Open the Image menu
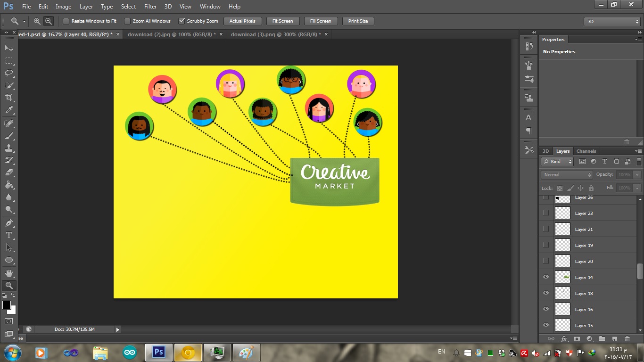 64,7
